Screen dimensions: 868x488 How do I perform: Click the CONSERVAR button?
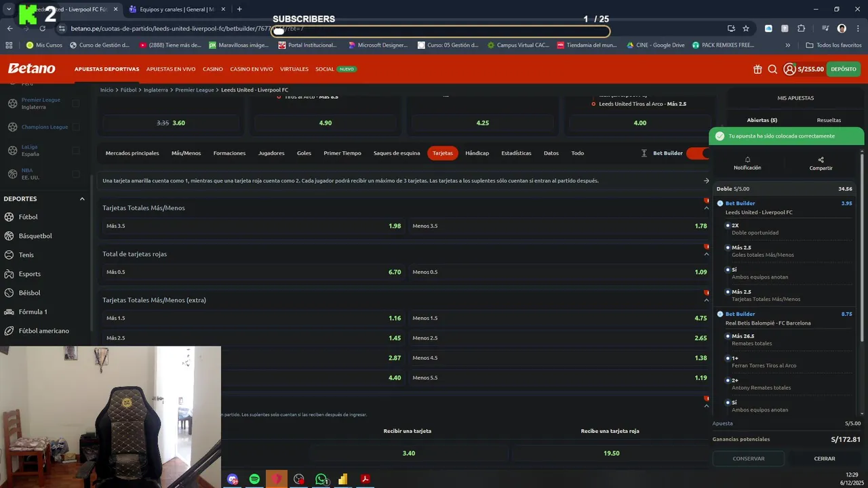749,459
